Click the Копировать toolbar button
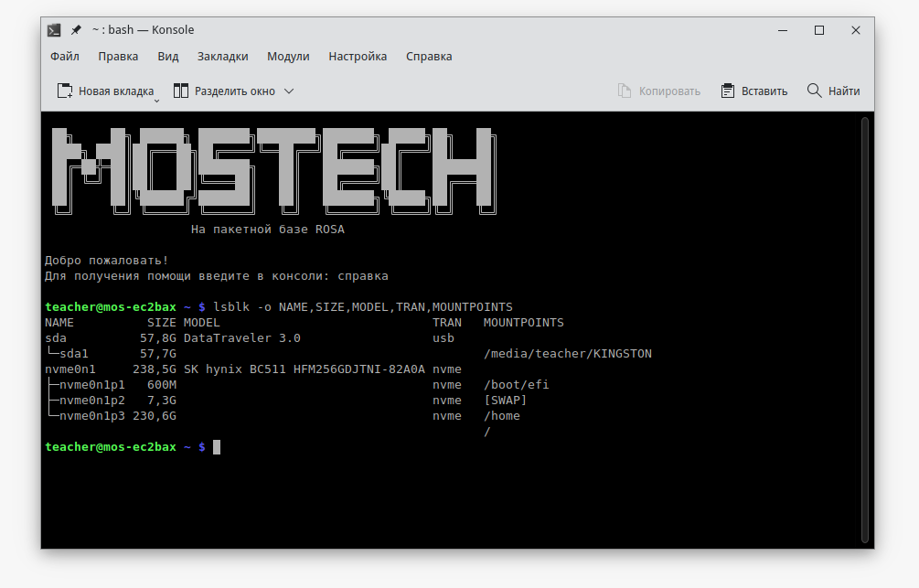Viewport: 919px width, 588px height. [x=658, y=91]
